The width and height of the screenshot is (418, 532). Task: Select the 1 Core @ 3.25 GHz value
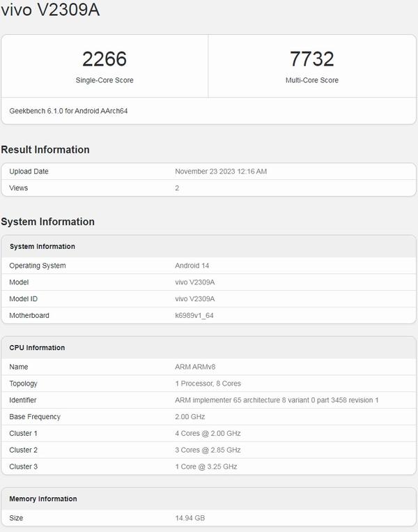click(x=206, y=466)
